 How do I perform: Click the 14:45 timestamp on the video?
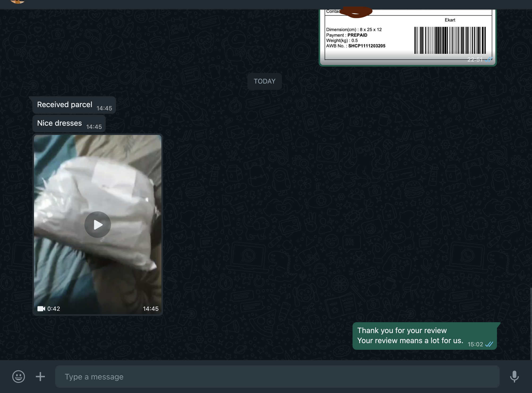click(151, 309)
